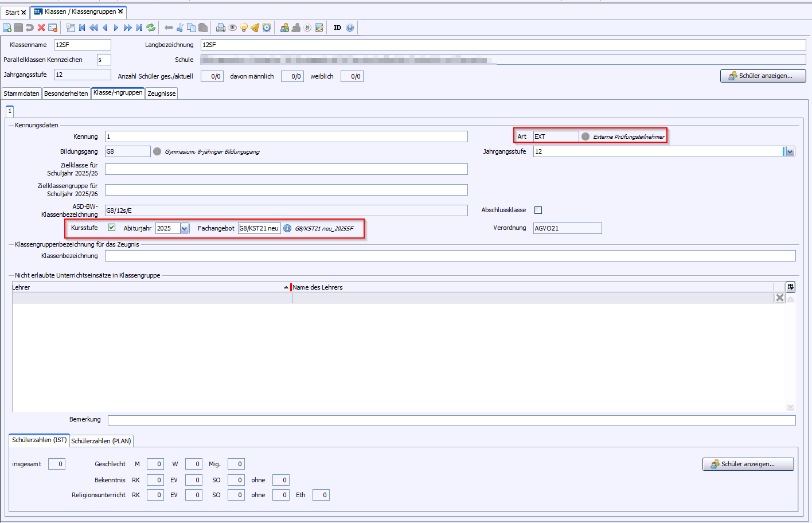Click the blue help question mark icon
The width and height of the screenshot is (812, 523).
pyautogui.click(x=350, y=28)
